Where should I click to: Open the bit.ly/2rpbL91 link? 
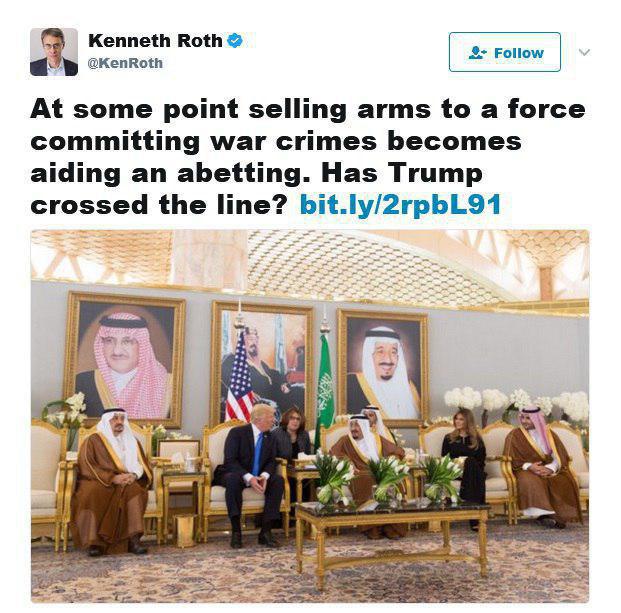point(400,205)
